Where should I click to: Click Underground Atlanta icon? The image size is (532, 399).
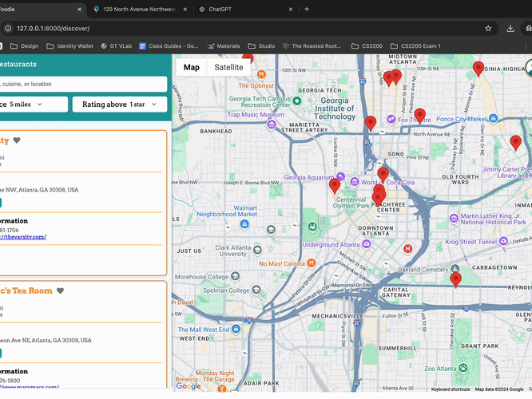click(x=366, y=243)
